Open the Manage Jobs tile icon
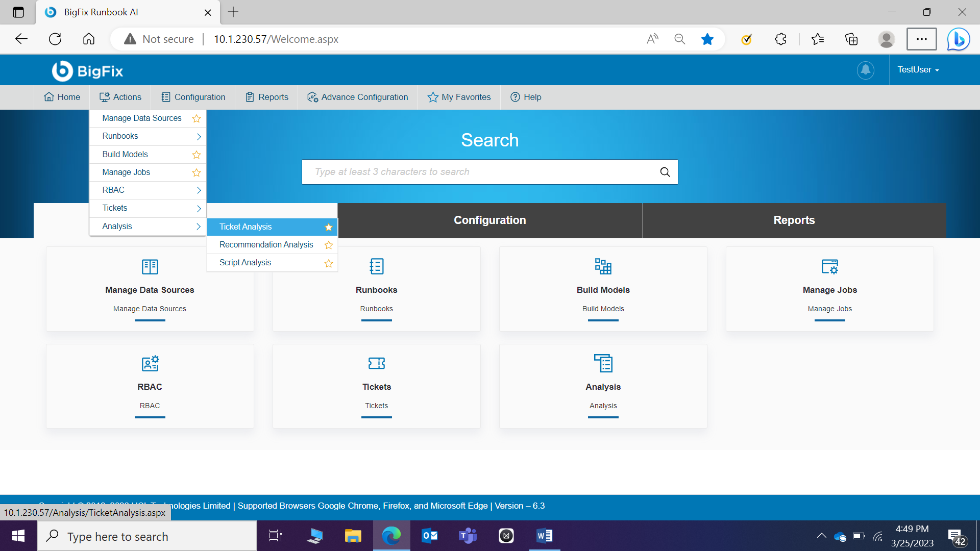The width and height of the screenshot is (980, 551). pos(829,266)
